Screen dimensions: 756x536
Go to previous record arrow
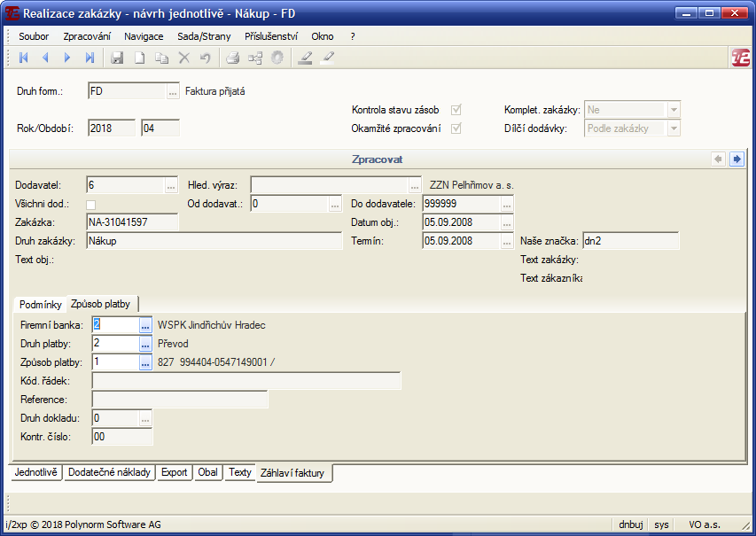coord(45,58)
